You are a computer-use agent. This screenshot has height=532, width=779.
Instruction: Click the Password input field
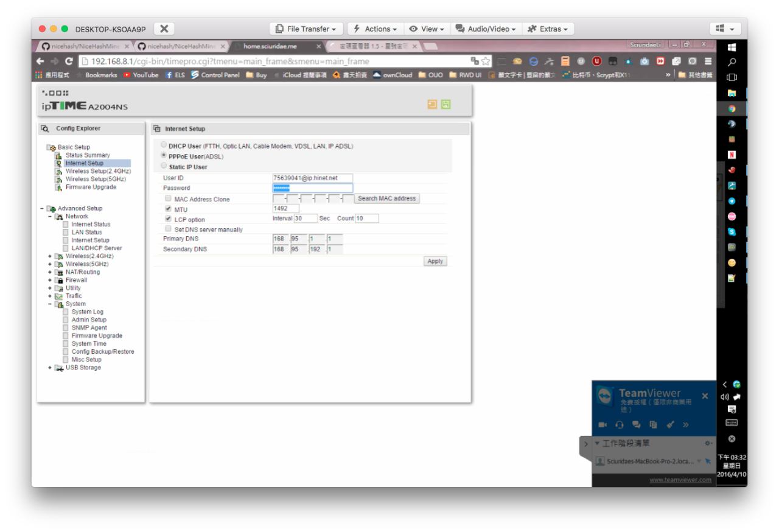[x=313, y=188]
